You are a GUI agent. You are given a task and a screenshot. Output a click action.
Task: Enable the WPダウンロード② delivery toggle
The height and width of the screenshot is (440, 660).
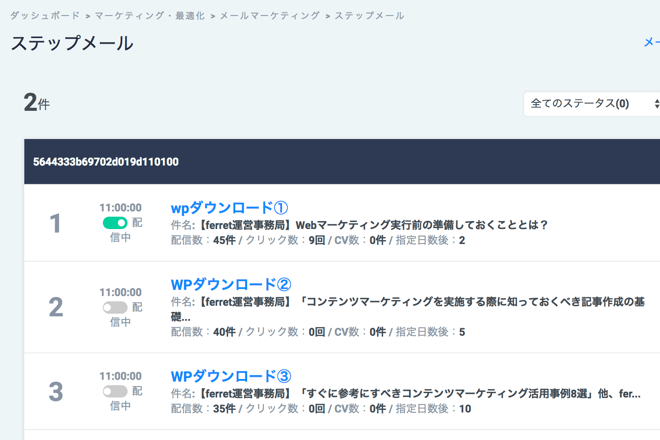click(114, 308)
